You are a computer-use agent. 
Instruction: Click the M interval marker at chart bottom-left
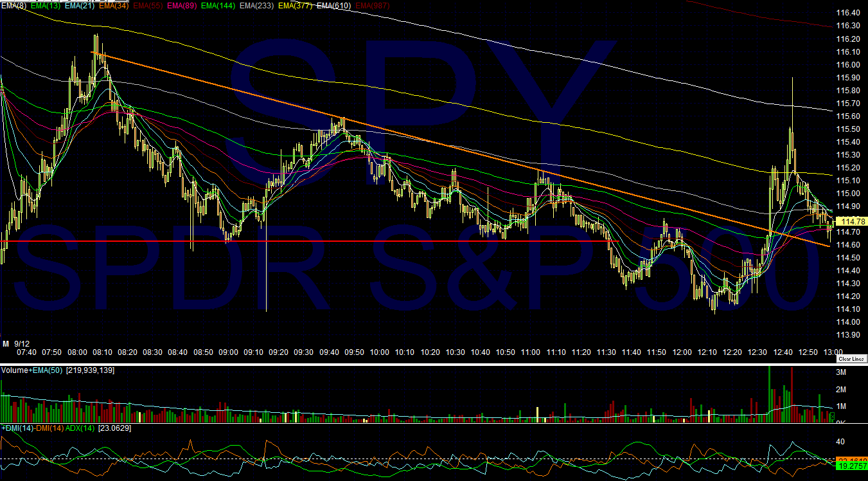(5, 343)
